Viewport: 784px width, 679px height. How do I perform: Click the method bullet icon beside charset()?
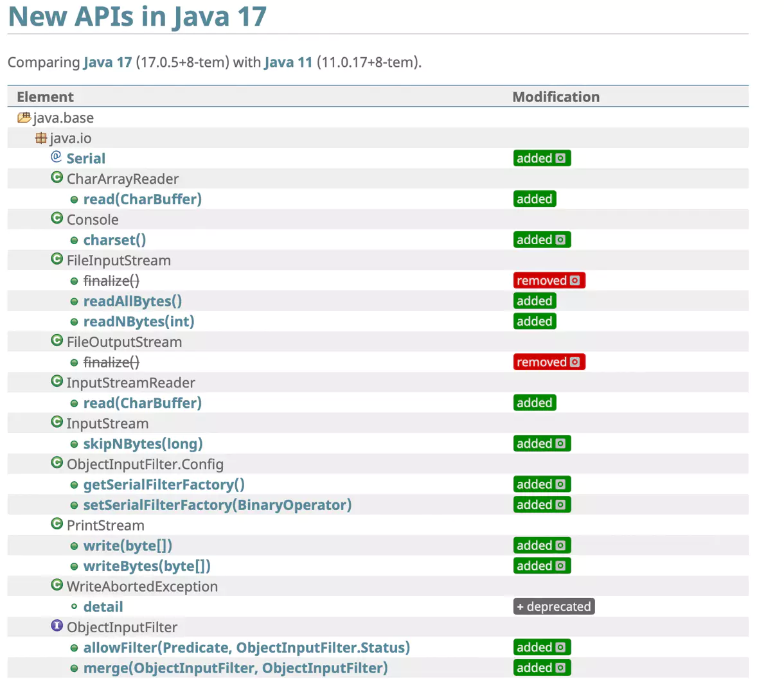(74, 240)
